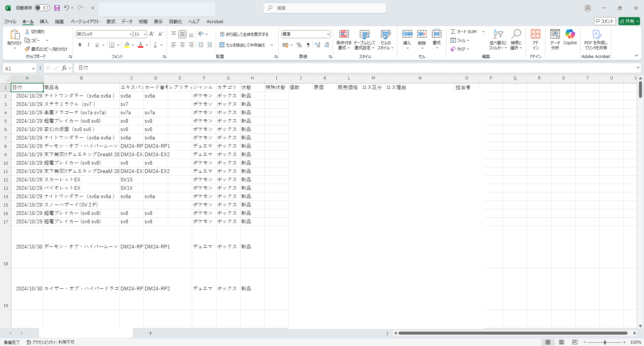Click the Copilot icon in ribbon
Screen dimensions: 644x346
pos(570,34)
